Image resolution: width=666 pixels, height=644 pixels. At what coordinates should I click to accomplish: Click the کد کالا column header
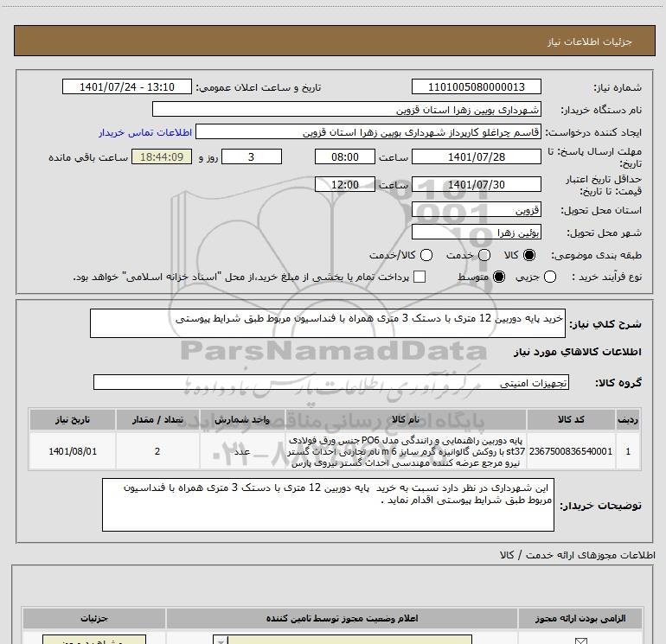tap(571, 420)
